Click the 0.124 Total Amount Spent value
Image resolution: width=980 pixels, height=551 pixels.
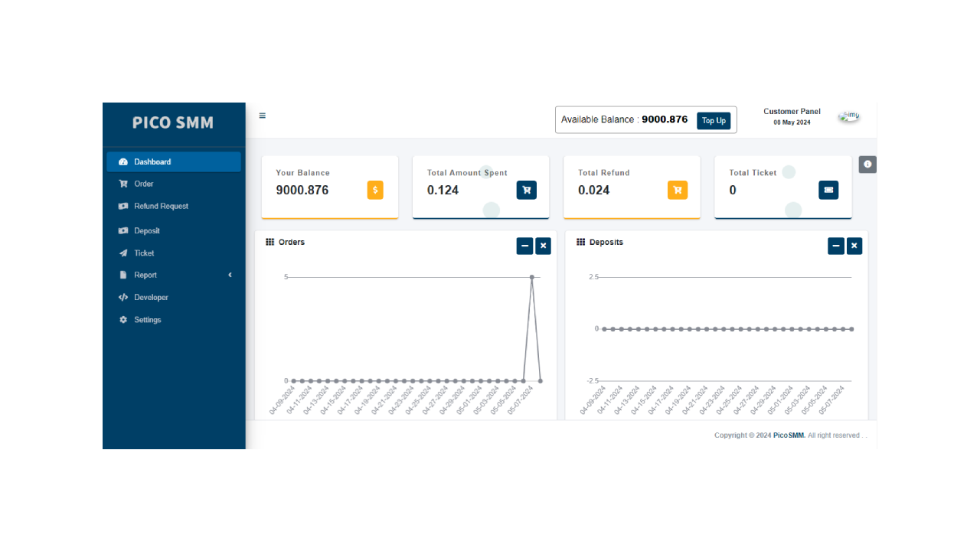click(443, 190)
